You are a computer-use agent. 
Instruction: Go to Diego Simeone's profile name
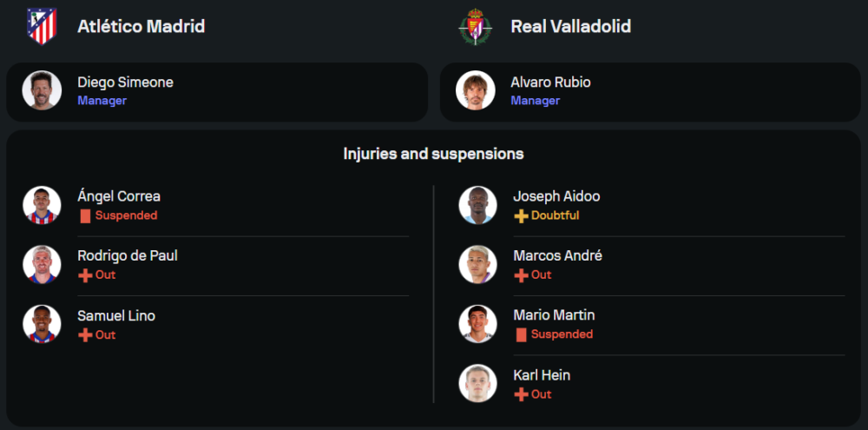coord(125,83)
